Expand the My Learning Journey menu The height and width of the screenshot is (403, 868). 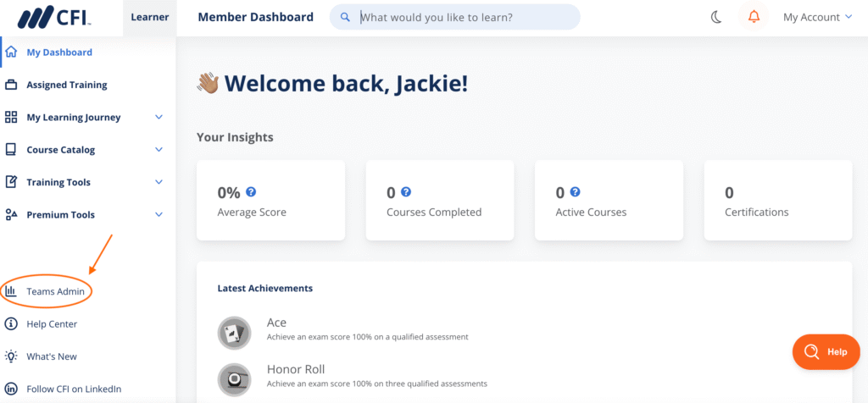[159, 118]
